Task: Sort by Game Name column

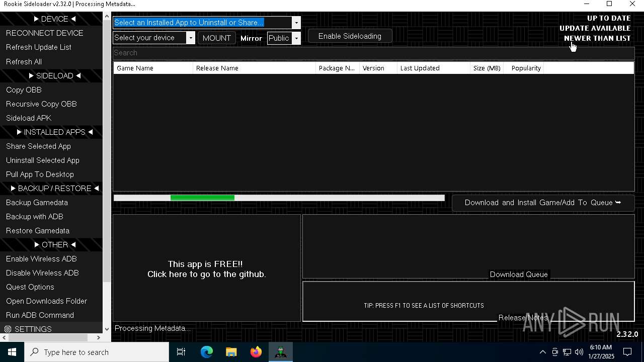Action: pos(153,68)
